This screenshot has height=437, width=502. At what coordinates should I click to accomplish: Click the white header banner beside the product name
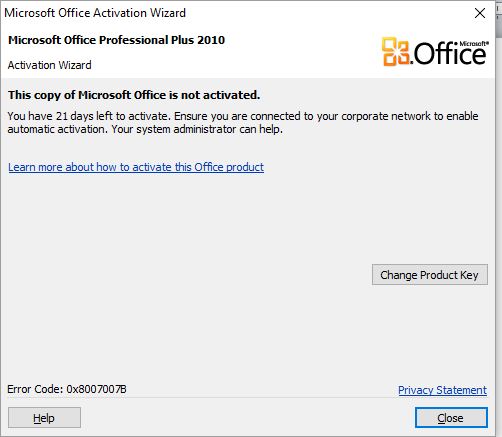point(300,52)
